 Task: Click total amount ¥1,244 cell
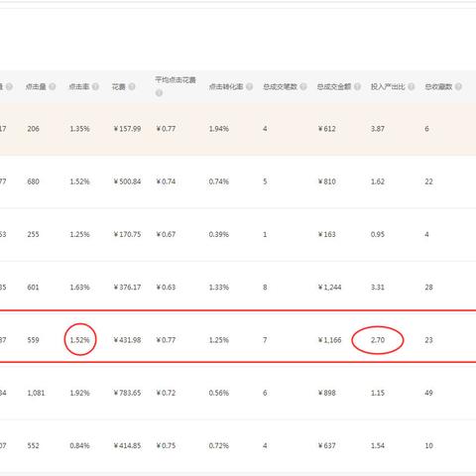tap(329, 288)
